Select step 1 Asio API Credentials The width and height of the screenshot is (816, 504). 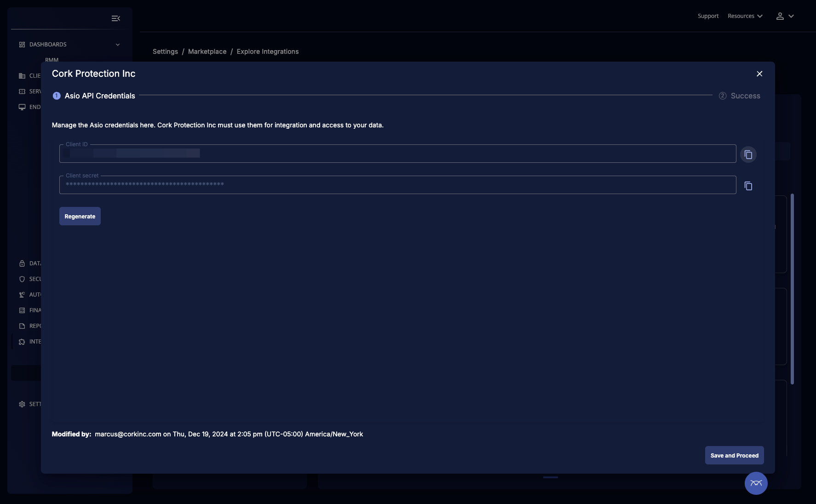tap(94, 96)
